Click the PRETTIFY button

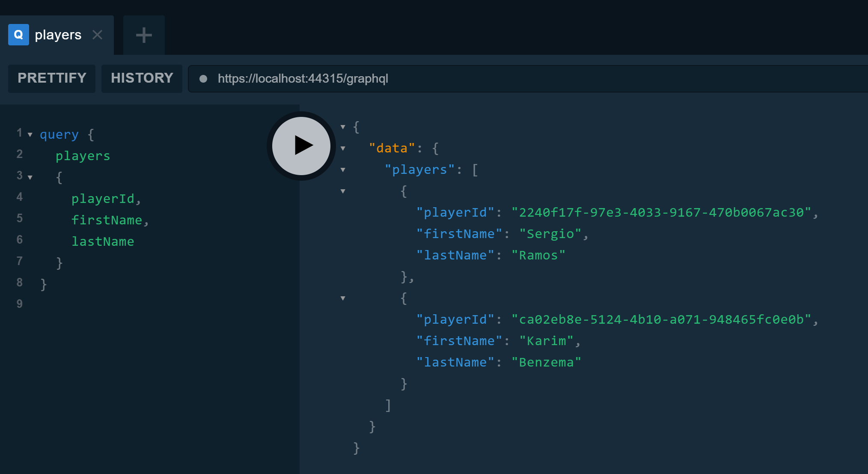(x=52, y=78)
